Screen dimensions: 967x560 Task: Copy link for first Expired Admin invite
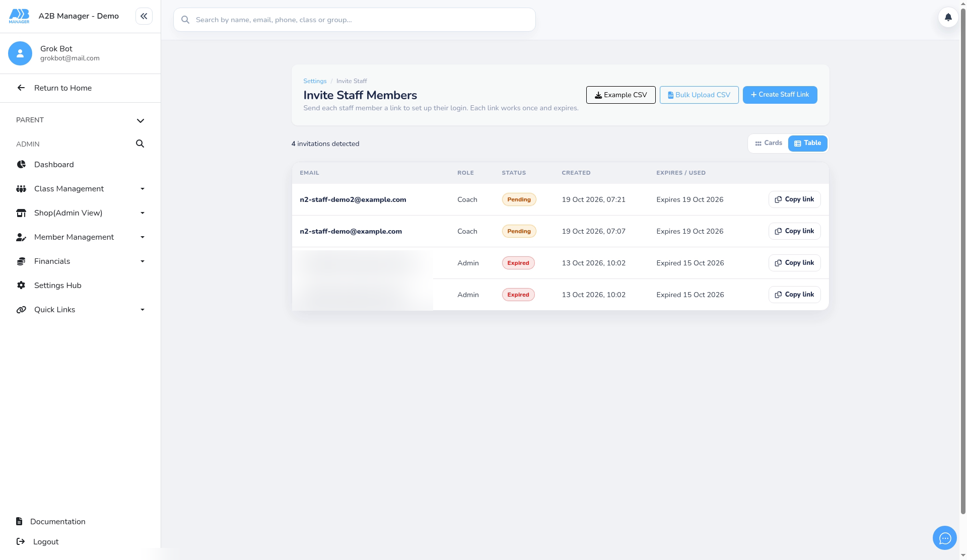794,263
